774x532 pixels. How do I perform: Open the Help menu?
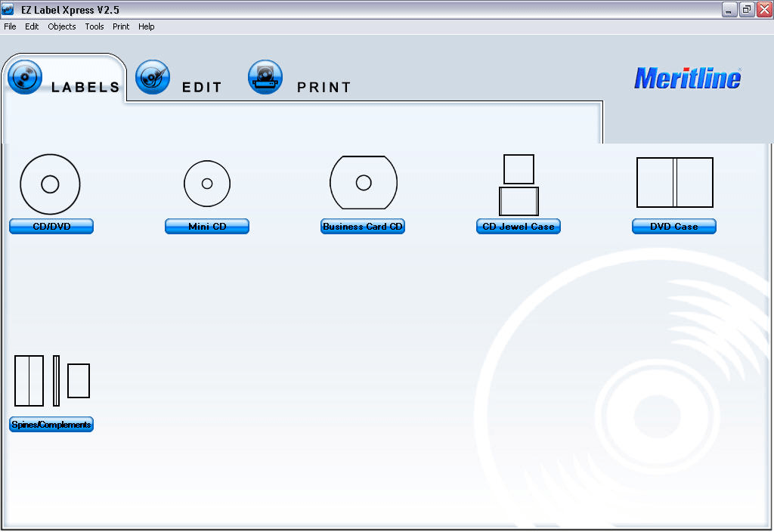click(146, 26)
